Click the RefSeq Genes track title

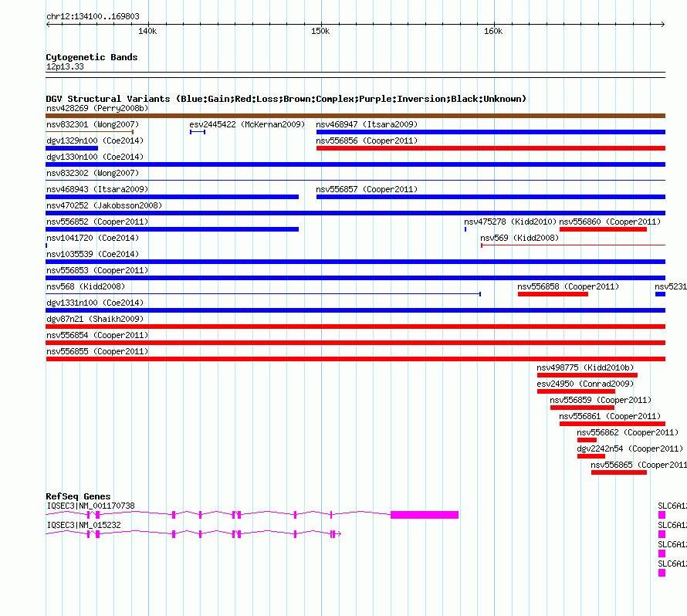78,496
